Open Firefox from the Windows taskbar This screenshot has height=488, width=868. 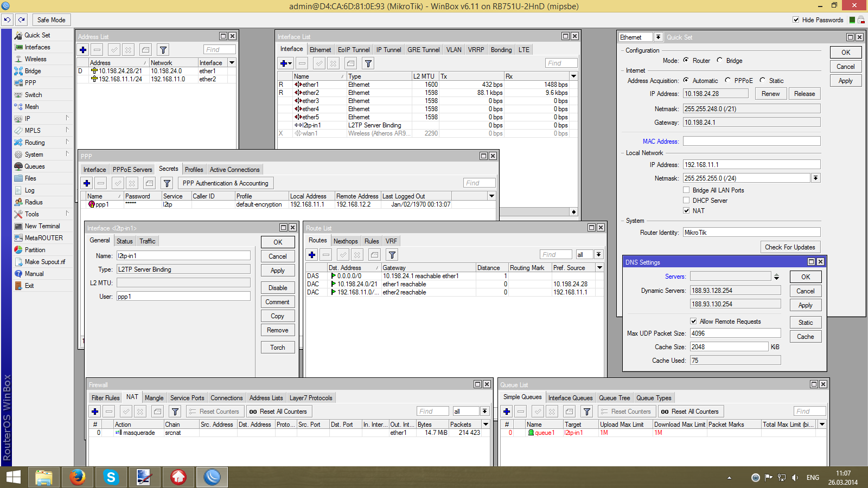[x=78, y=477]
